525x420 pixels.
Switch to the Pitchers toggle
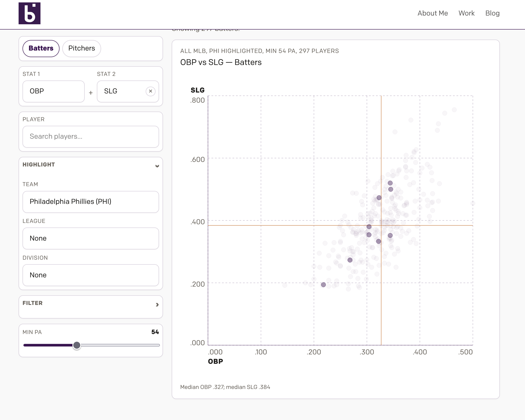[82, 48]
